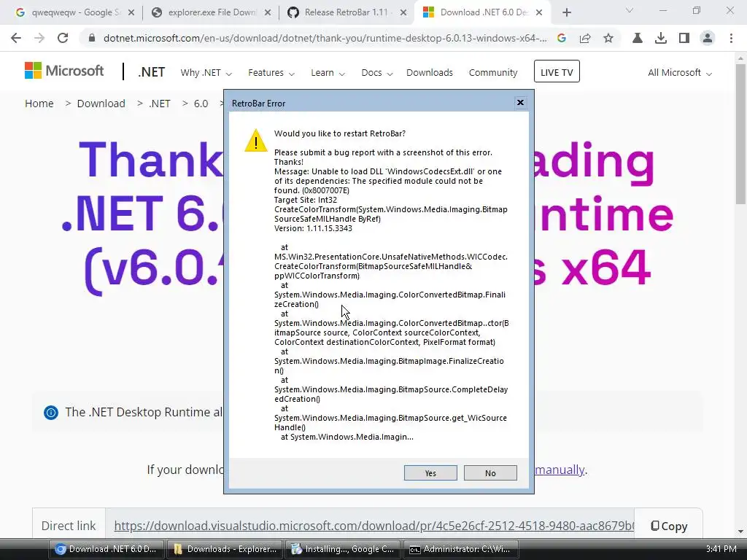Switch to Installing Google Chrome taskbar item
The image size is (747, 560).
[x=343, y=549]
